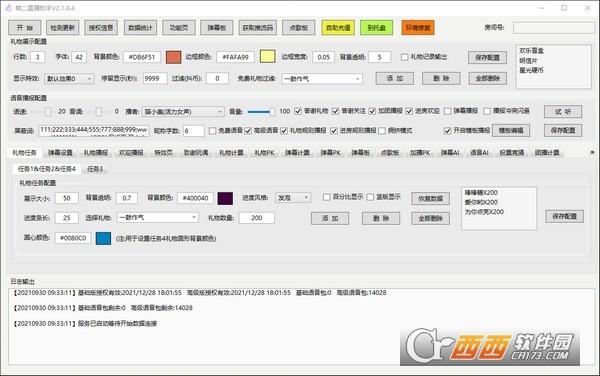The width and height of the screenshot is (600, 376).
Task: Click the 字体 input showing 42
Action: [79, 57]
